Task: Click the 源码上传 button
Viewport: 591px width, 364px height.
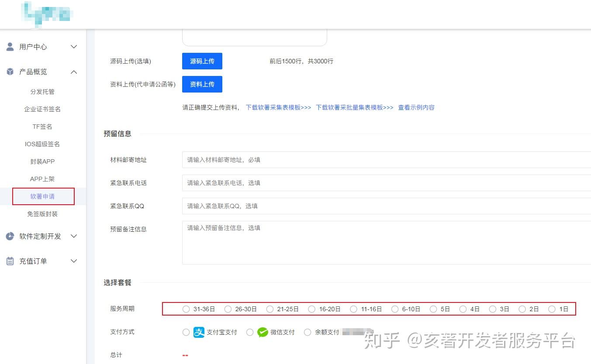Action: [202, 61]
